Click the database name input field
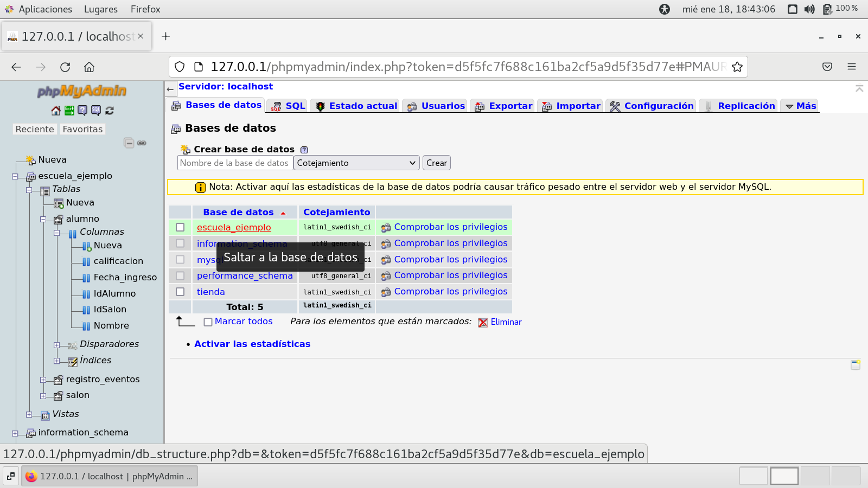This screenshot has height=488, width=868. [235, 163]
